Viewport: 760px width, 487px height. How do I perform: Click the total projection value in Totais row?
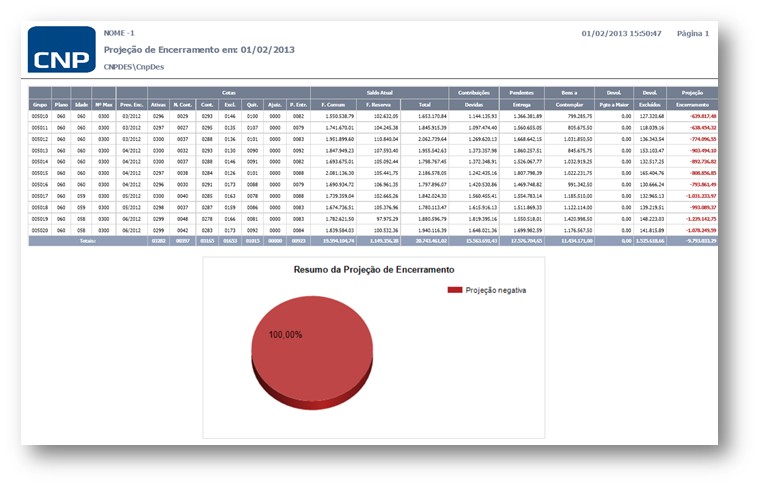[701, 241]
